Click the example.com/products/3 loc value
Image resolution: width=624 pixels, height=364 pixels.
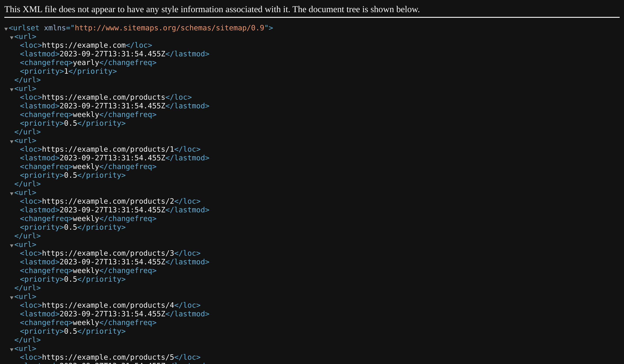(108, 253)
